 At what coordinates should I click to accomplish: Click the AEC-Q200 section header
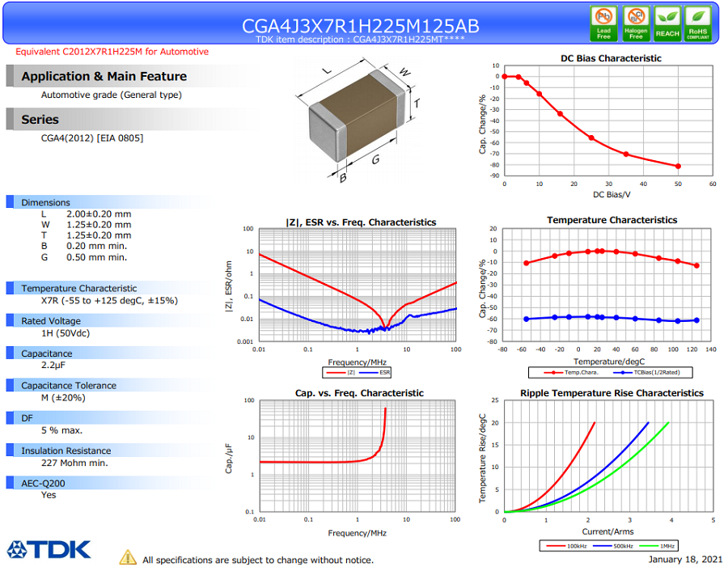[x=43, y=484]
